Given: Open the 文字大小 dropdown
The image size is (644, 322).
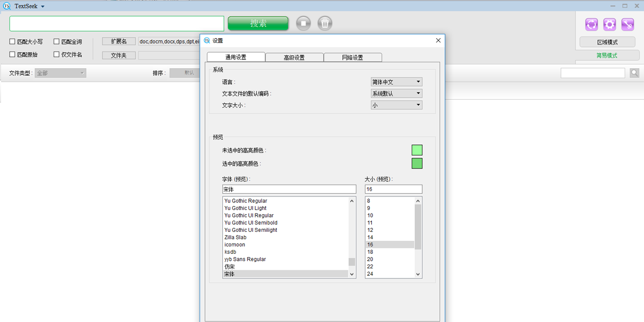Looking at the screenshot, I should [397, 105].
